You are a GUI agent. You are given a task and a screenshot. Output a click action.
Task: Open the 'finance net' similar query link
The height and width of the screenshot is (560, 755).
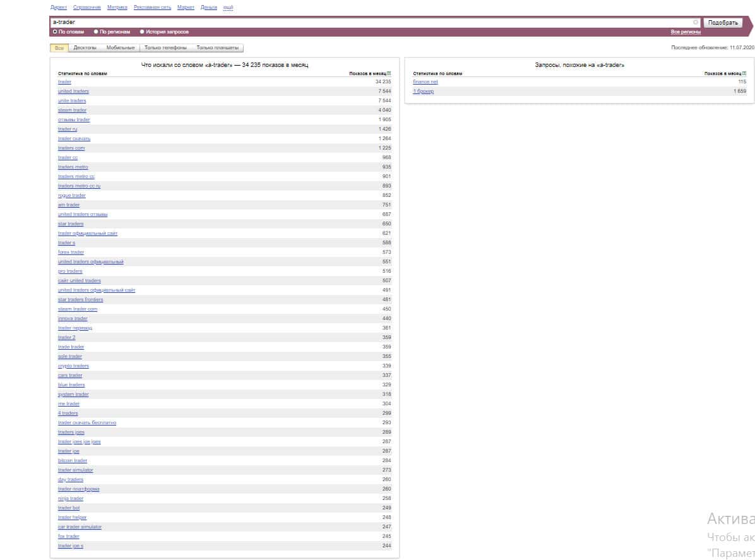pos(425,82)
